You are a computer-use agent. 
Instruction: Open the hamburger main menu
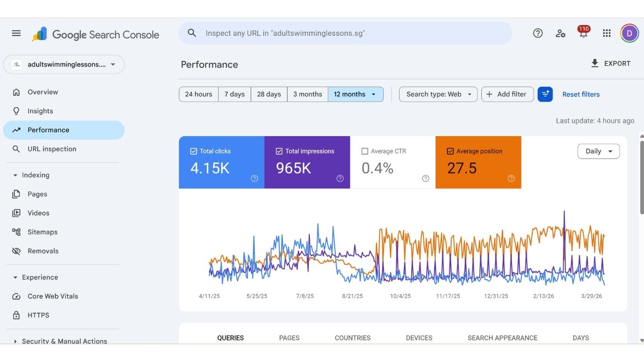tap(17, 33)
